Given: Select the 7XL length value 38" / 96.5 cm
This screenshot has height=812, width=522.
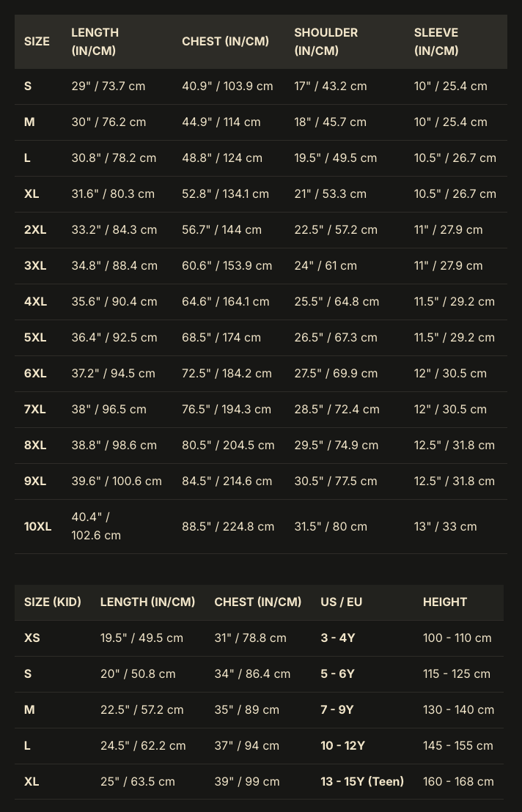Looking at the screenshot, I should coord(109,410).
